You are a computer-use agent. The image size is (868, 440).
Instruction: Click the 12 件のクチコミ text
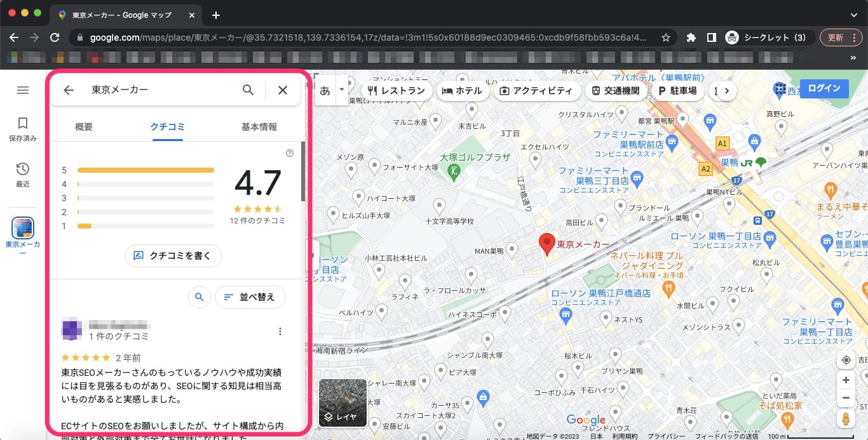(257, 221)
